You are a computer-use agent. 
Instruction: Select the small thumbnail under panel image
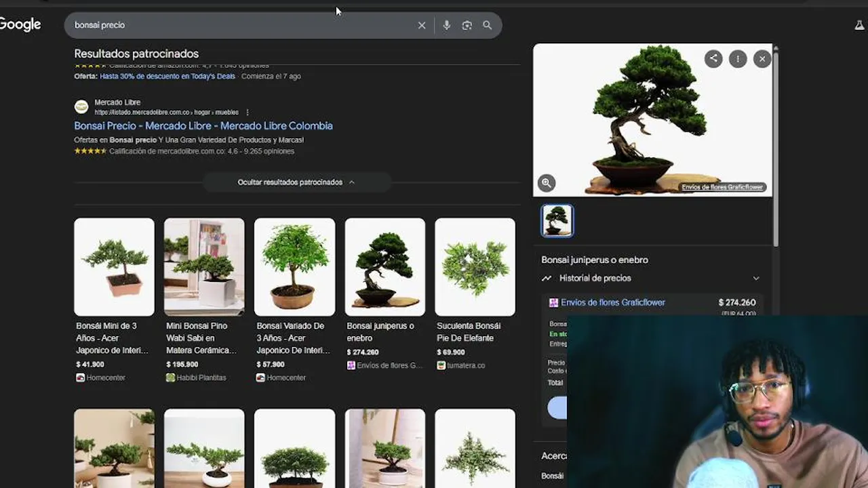tap(557, 220)
